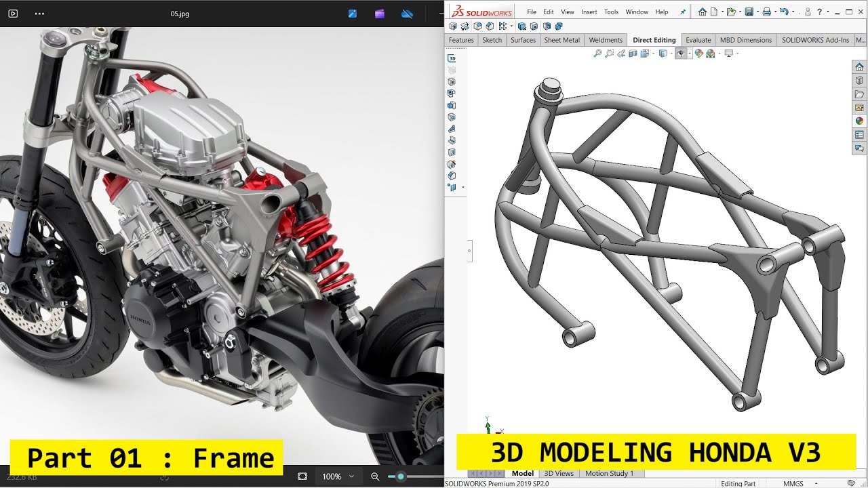Click the Section View icon
Viewport: 868px width, 488px height.
pyautogui.click(x=633, y=54)
